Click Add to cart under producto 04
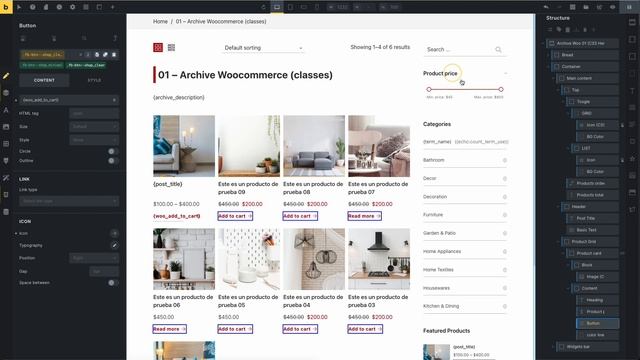Screen dimensions: 640x360 click(300, 329)
